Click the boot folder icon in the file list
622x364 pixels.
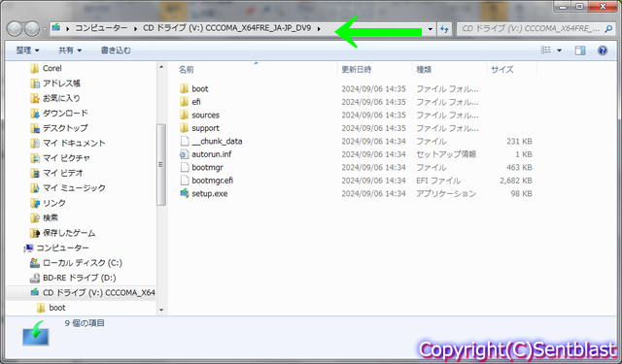click(184, 88)
